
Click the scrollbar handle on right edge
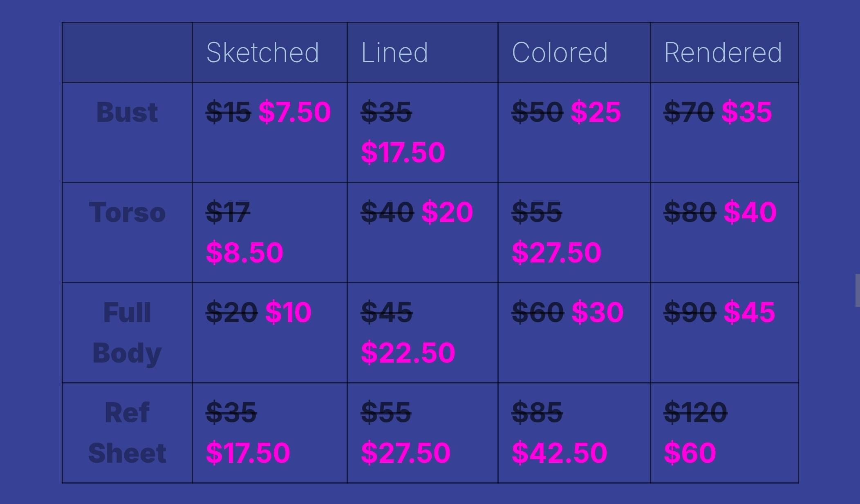click(858, 291)
